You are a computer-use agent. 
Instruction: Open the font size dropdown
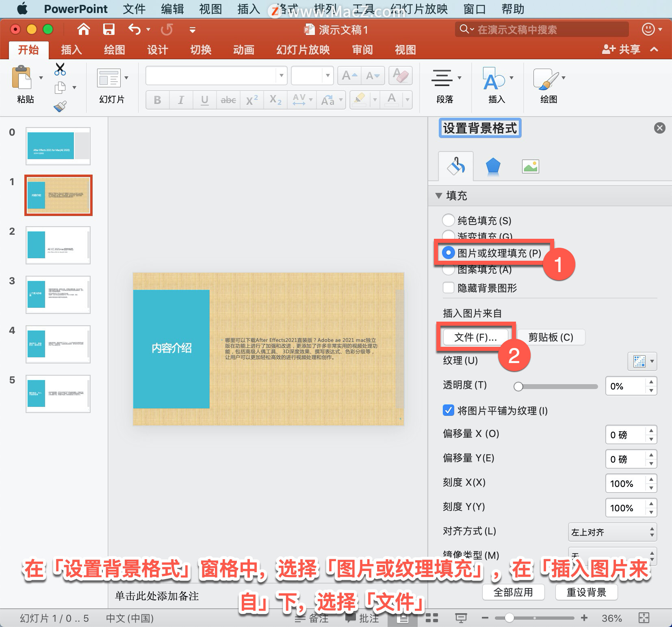coord(327,76)
